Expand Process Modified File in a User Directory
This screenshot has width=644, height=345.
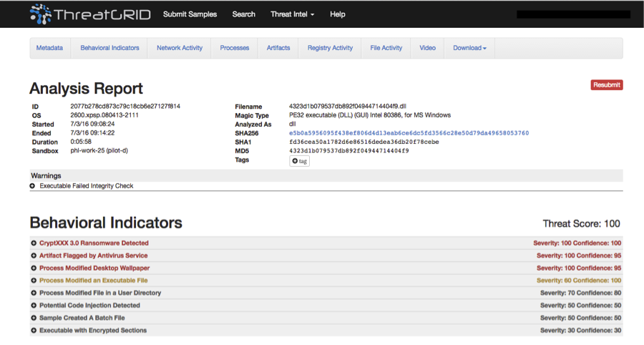click(x=34, y=293)
